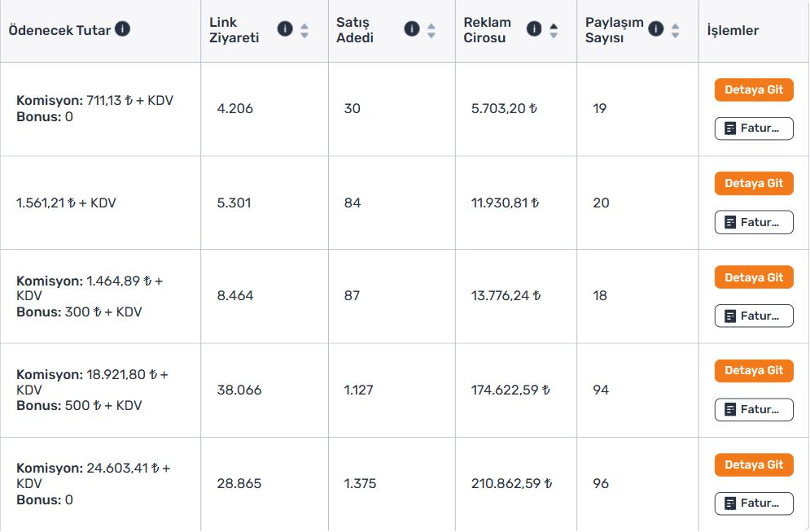Click the Reklam Cirosu info icon
This screenshot has height=532, width=810.
coord(534,29)
